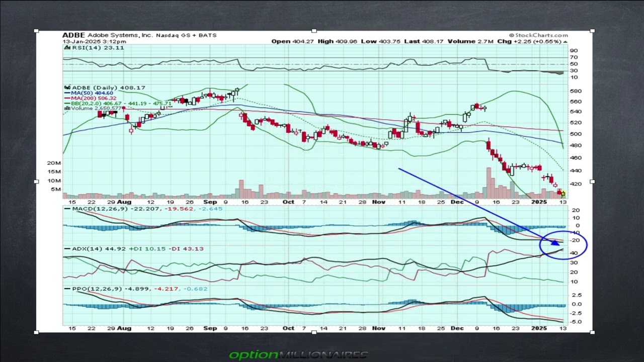Click the yellow highlighted last candlestick

[x=563, y=194]
